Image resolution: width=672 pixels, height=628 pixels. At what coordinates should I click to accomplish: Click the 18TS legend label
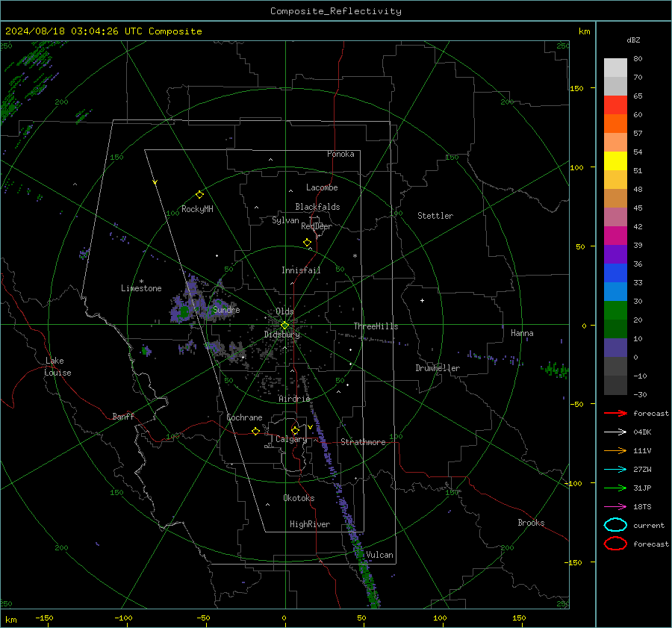pyautogui.click(x=642, y=507)
